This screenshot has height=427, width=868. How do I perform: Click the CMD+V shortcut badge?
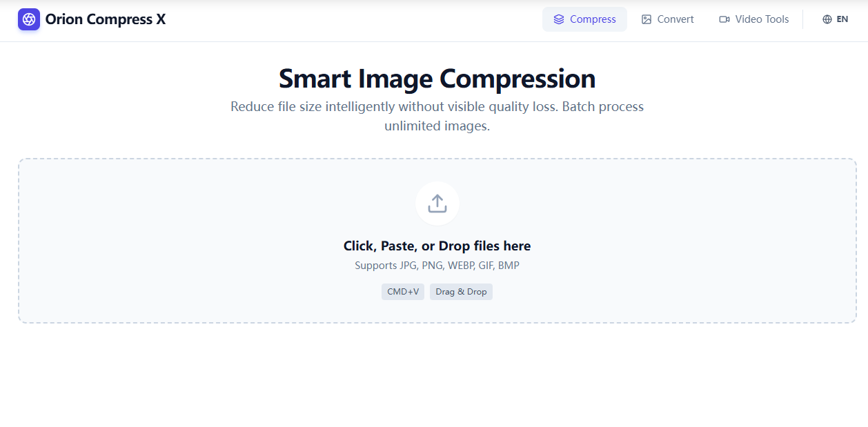(x=403, y=291)
